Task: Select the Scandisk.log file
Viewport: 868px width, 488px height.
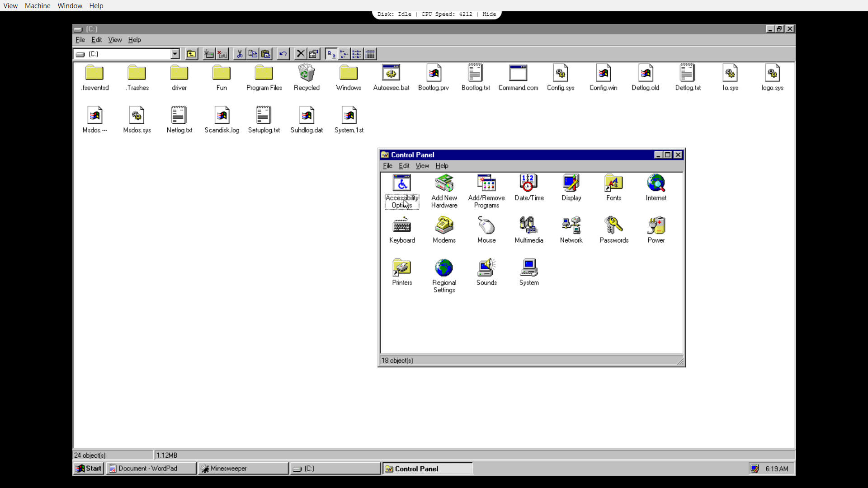Action: pos(222,120)
